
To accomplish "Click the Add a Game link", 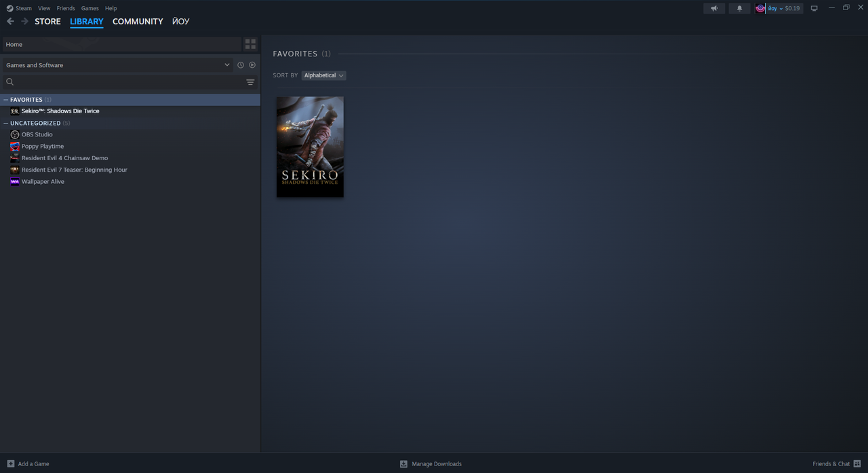I will (33, 464).
